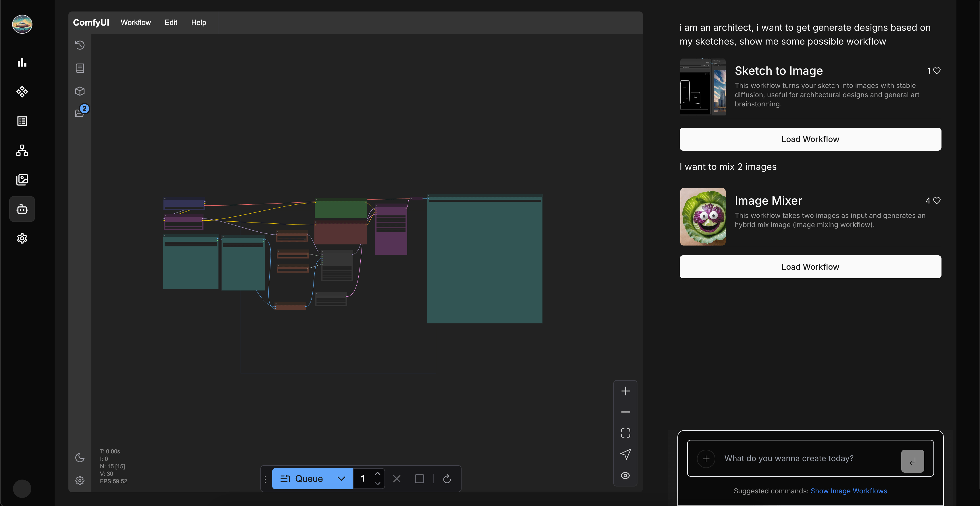The height and width of the screenshot is (506, 980).
Task: Toggle dark theme moon icon
Action: [x=80, y=457]
